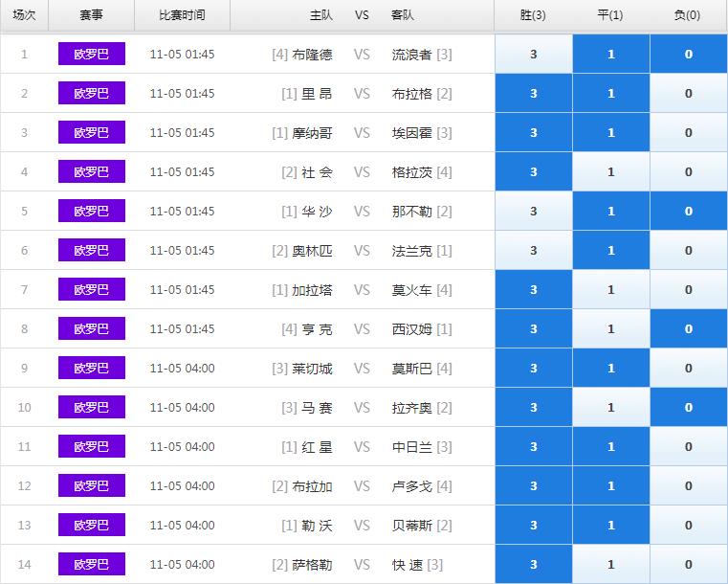Click the 欧罗巴 badge in match 5

point(92,211)
